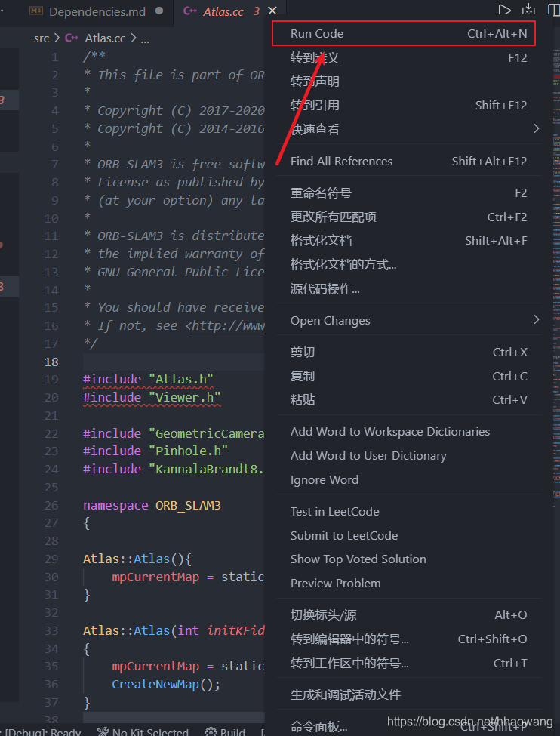
Task: Click the run-in-terminal download icon beside play
Action: (x=528, y=9)
